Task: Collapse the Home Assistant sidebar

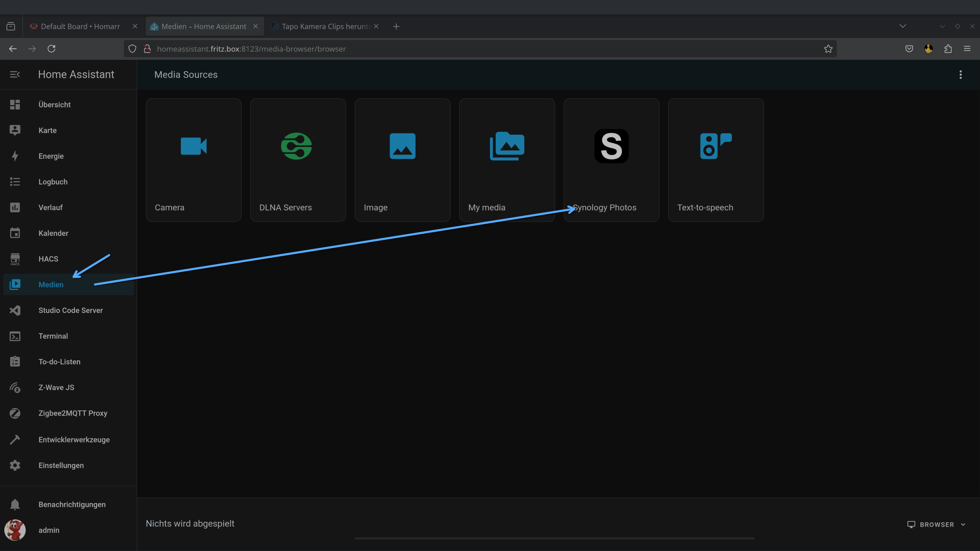Action: click(15, 75)
